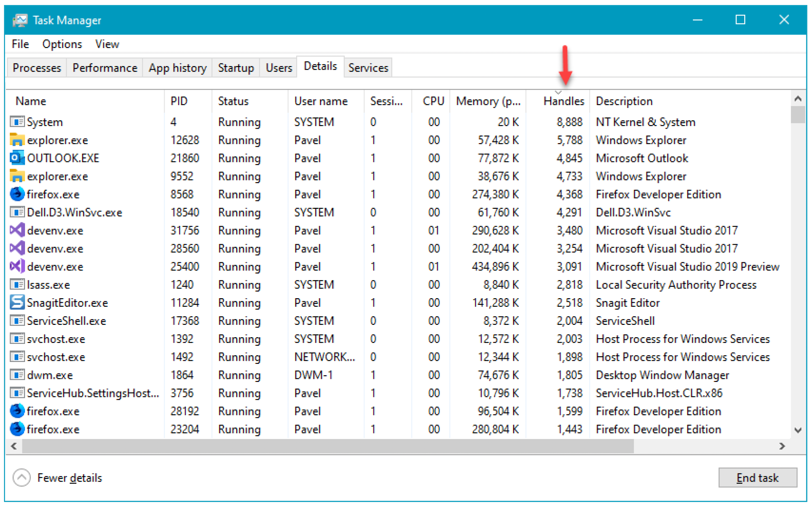Click the NETWORK... user name cell
812x507 pixels.
pos(325,357)
